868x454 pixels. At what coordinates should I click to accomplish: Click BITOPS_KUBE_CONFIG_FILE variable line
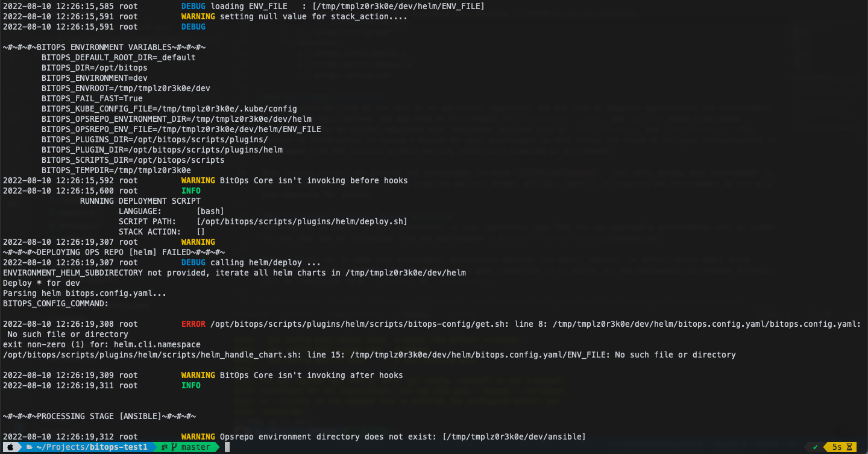point(169,109)
